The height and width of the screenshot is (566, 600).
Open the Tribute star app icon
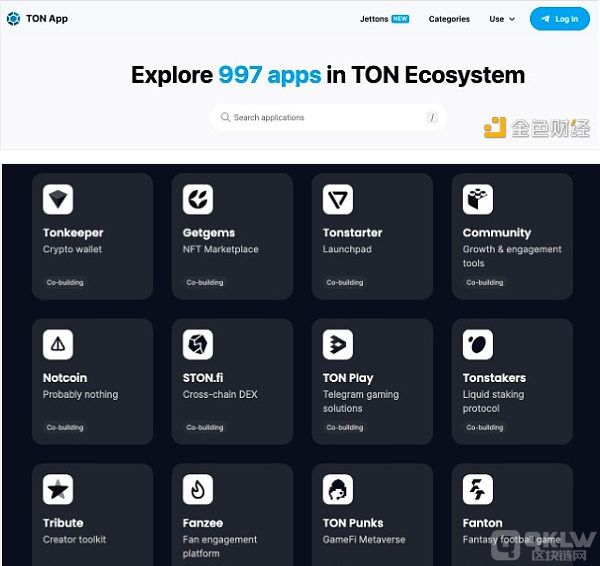[58, 489]
